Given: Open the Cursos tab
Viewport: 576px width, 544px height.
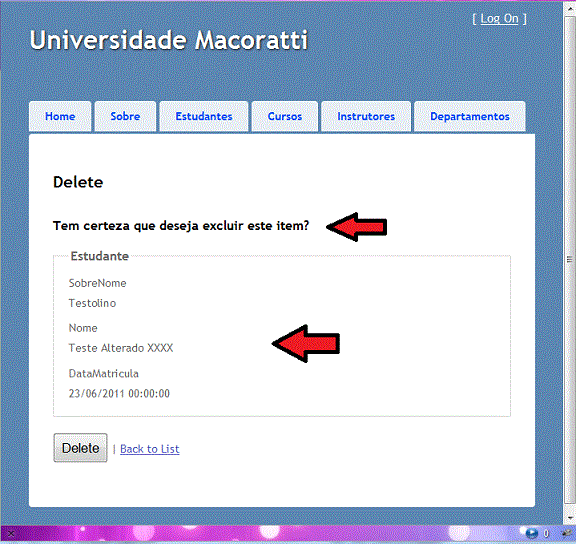Looking at the screenshot, I should [x=285, y=116].
